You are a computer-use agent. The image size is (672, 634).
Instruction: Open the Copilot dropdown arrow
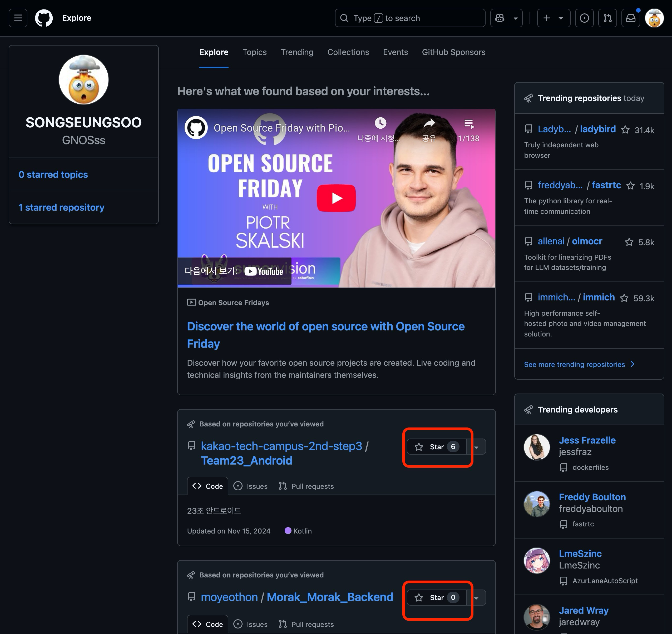(x=515, y=18)
